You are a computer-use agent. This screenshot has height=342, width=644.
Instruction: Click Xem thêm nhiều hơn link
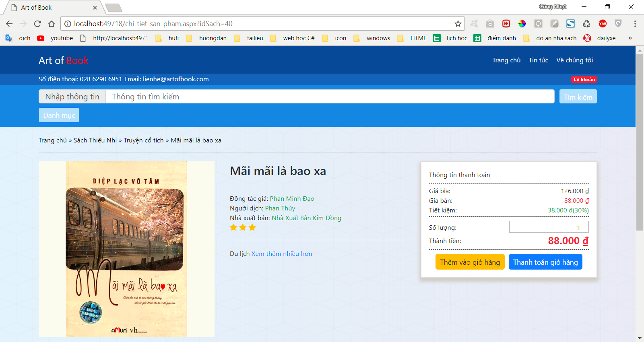(282, 254)
